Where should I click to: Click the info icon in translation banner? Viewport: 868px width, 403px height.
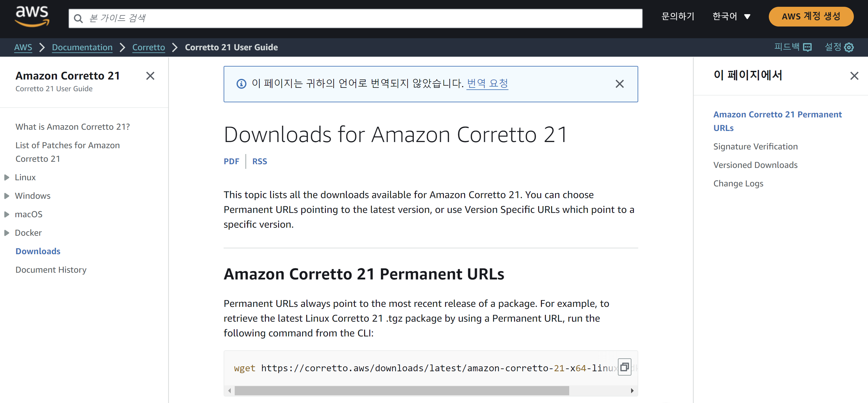pyautogui.click(x=241, y=83)
